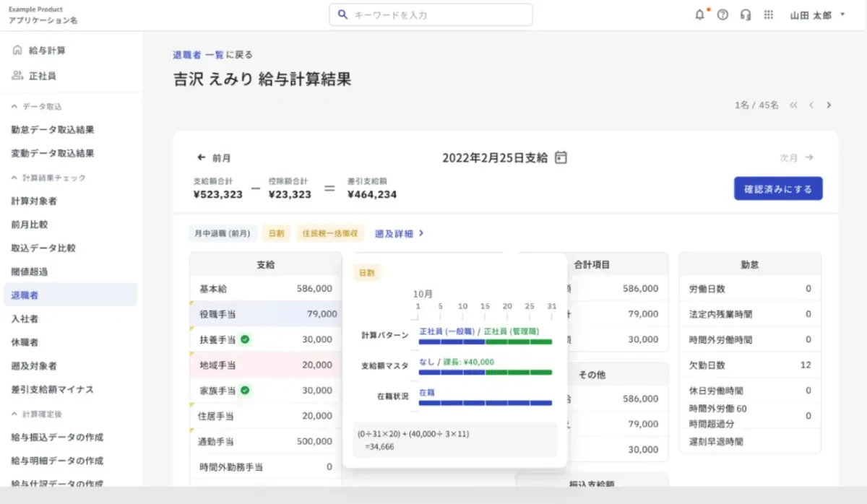Open the 遡及詳細 link

[x=399, y=233]
